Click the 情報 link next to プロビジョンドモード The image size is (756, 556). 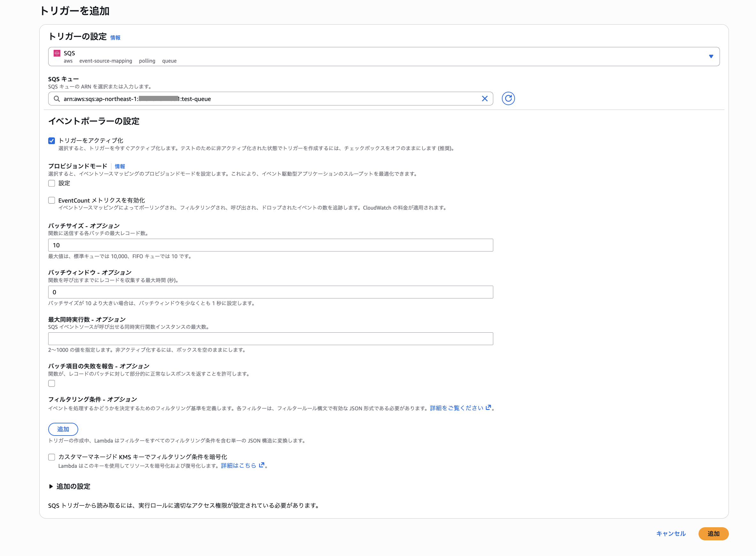pos(120,166)
